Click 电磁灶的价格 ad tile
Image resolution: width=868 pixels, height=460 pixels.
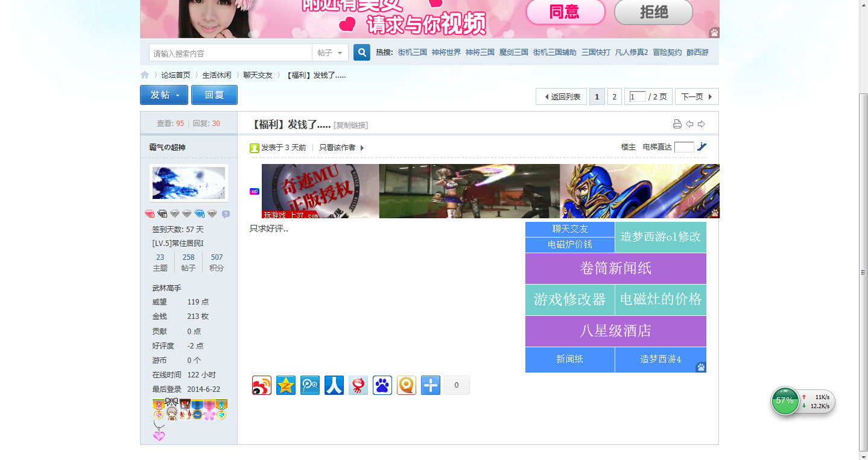[661, 300]
